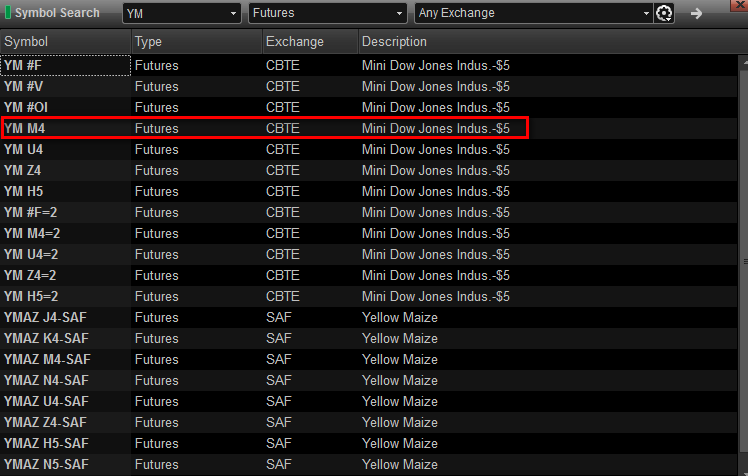Select the YMAZ N5-SAF symbol row

[x=368, y=464]
